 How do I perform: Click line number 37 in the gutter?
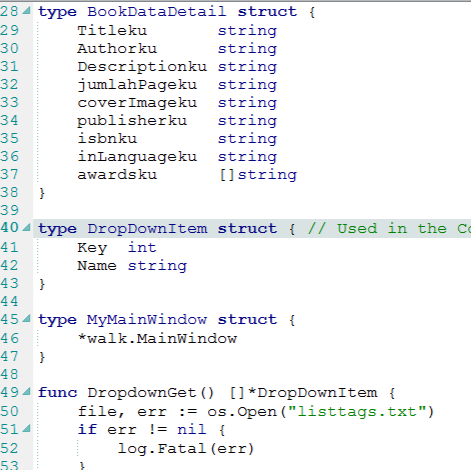coord(9,174)
